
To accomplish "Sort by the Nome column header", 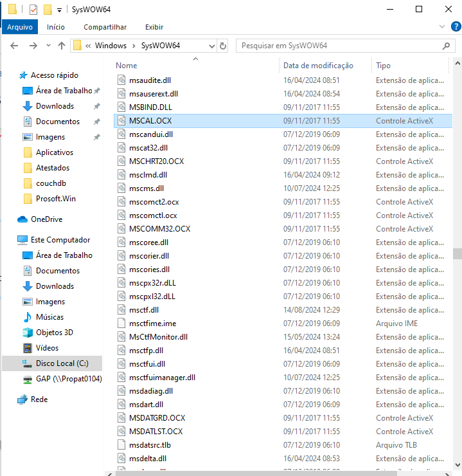I will 127,66.
